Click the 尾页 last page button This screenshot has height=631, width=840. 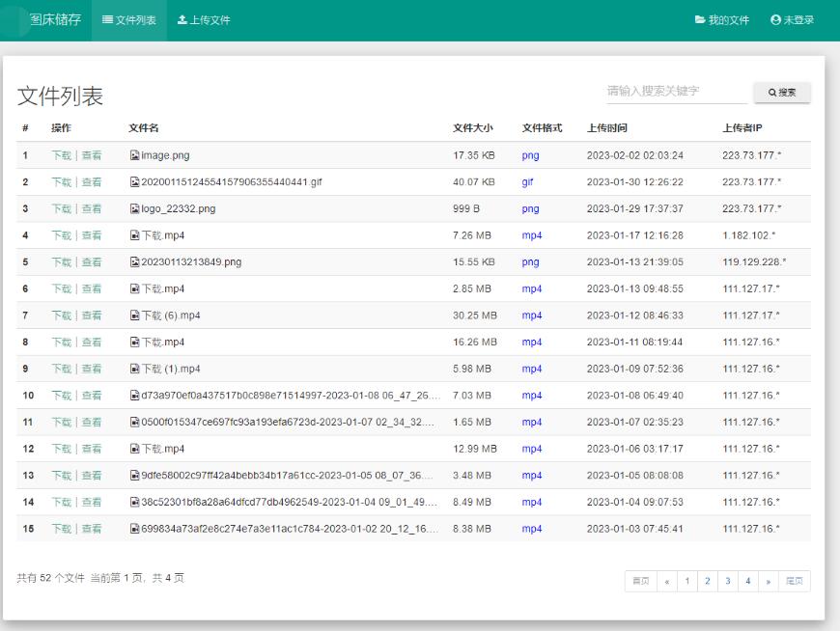click(x=796, y=582)
